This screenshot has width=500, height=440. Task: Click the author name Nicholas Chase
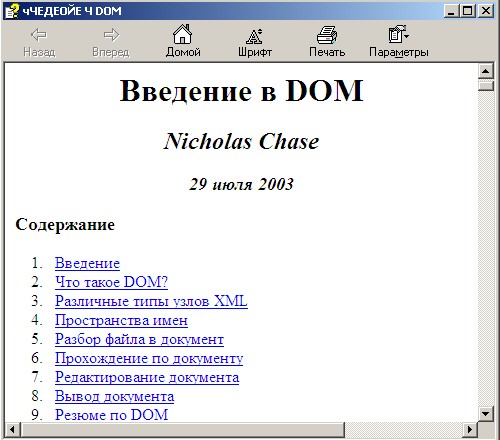click(x=241, y=141)
